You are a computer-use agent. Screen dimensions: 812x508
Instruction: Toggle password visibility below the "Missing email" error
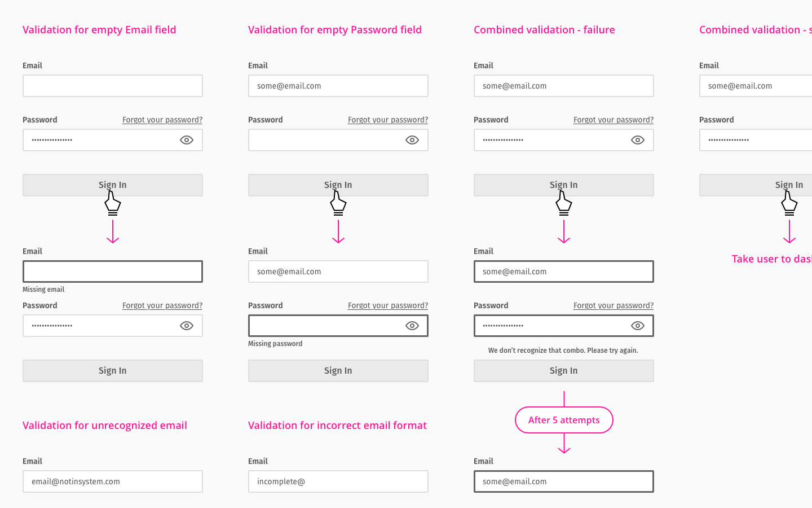click(187, 326)
